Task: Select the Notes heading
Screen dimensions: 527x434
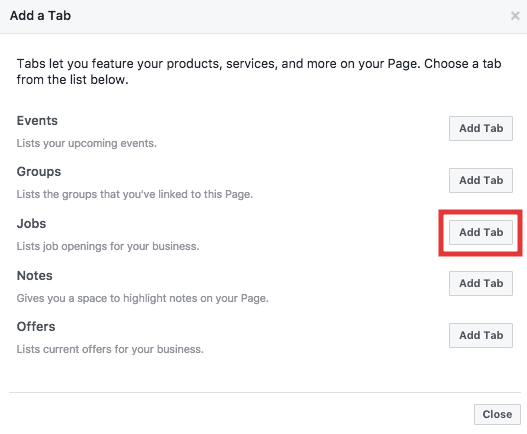Action: point(35,276)
